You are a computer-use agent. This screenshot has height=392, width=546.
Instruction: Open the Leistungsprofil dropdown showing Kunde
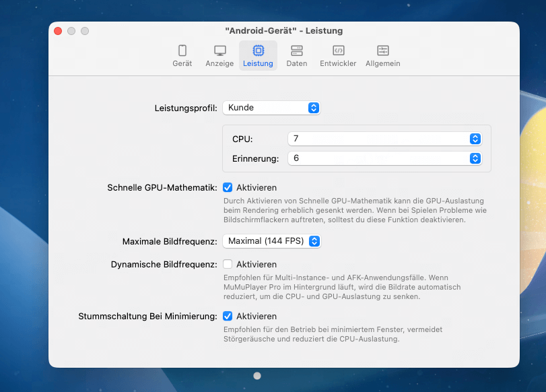271,108
